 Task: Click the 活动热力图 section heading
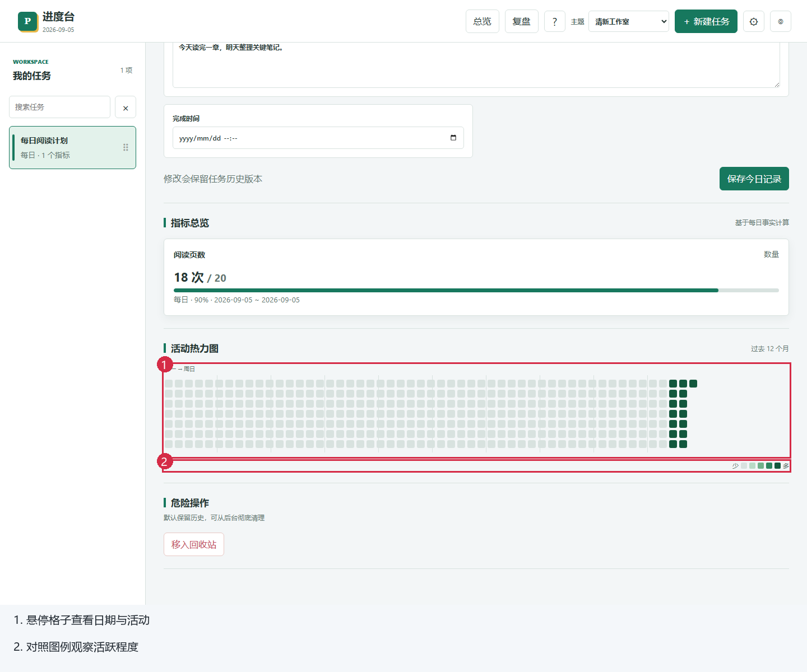coord(194,348)
